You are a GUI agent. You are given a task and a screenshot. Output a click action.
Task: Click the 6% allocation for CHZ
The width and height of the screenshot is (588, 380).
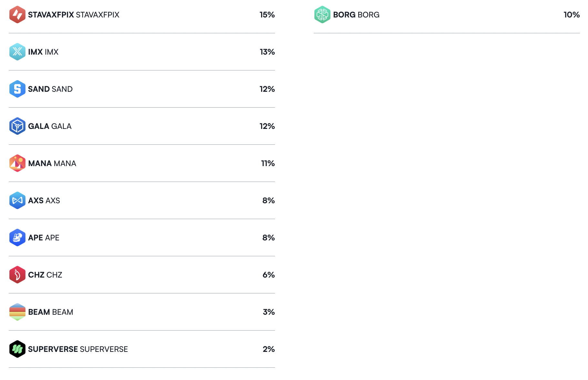tap(269, 275)
